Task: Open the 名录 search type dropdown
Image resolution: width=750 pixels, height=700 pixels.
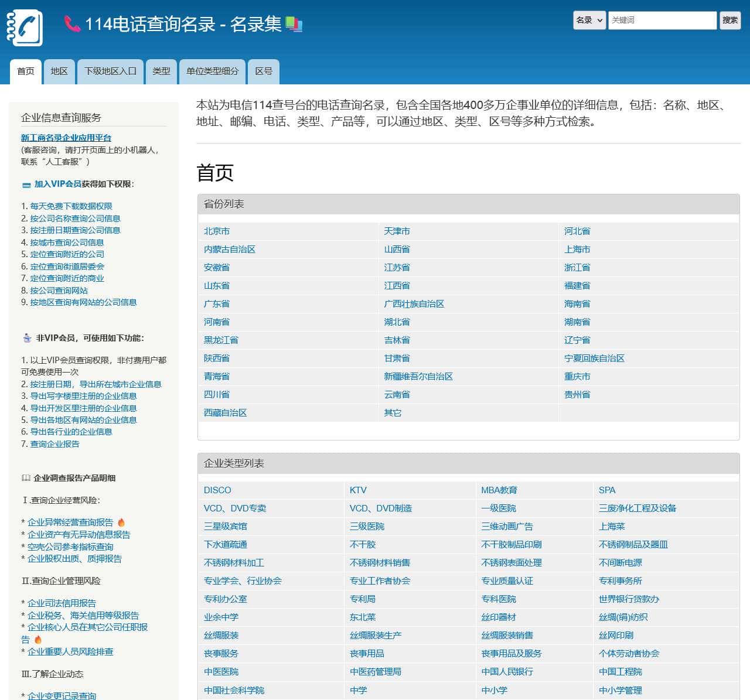Action: [589, 20]
